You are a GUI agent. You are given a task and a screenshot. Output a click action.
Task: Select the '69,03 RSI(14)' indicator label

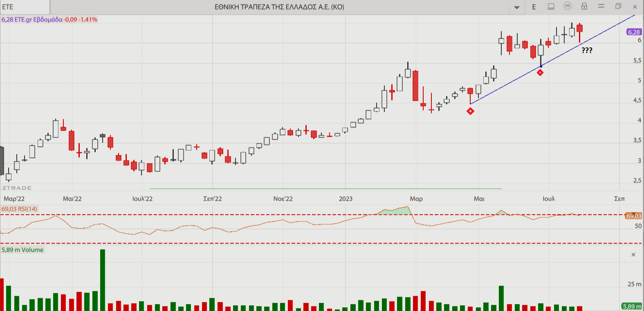pos(19,209)
